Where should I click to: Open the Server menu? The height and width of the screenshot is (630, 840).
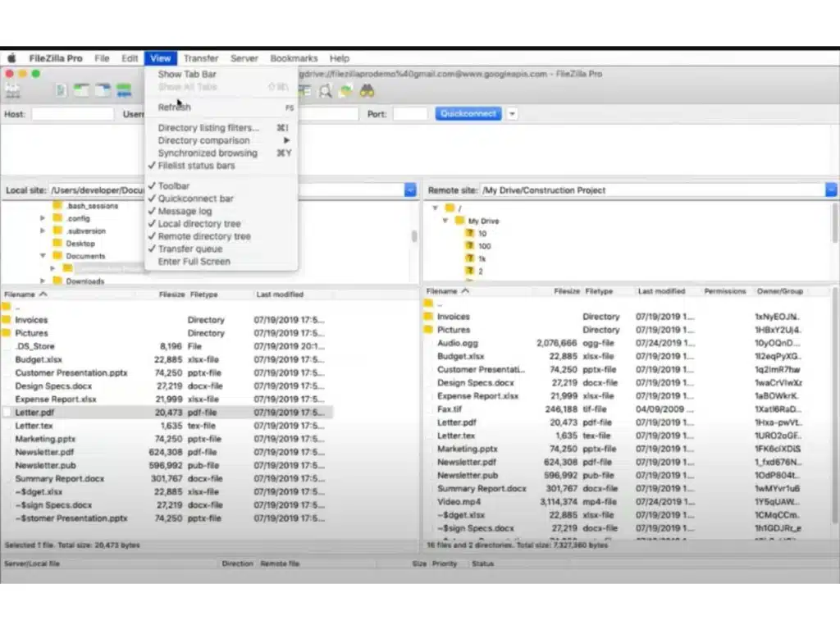tap(244, 58)
